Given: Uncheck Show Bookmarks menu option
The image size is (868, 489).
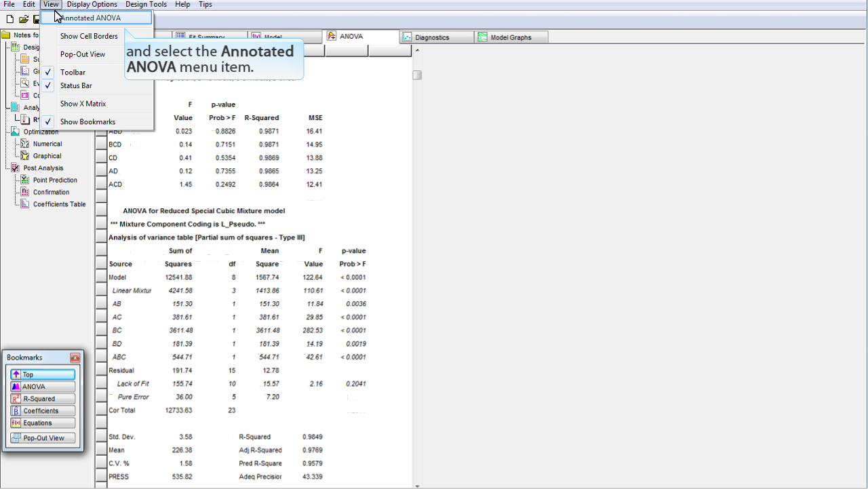Looking at the screenshot, I should [87, 122].
